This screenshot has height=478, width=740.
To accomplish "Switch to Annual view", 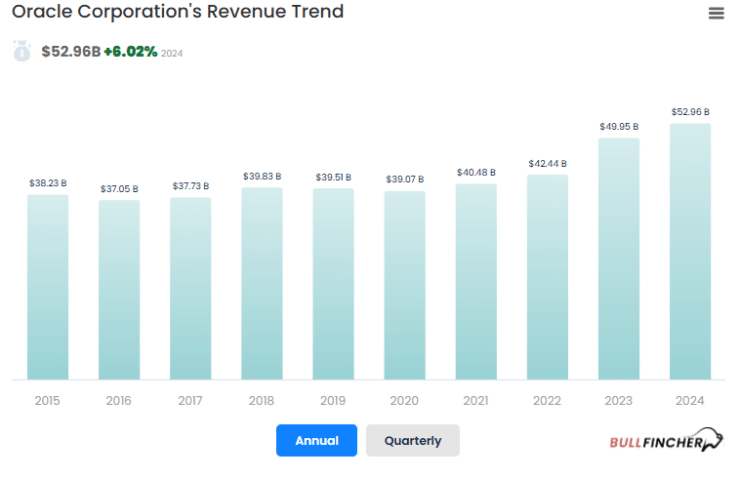I will pyautogui.click(x=316, y=440).
